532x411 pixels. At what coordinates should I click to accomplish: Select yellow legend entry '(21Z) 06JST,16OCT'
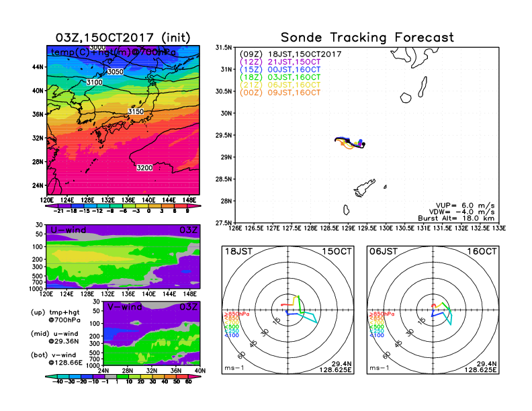point(280,85)
